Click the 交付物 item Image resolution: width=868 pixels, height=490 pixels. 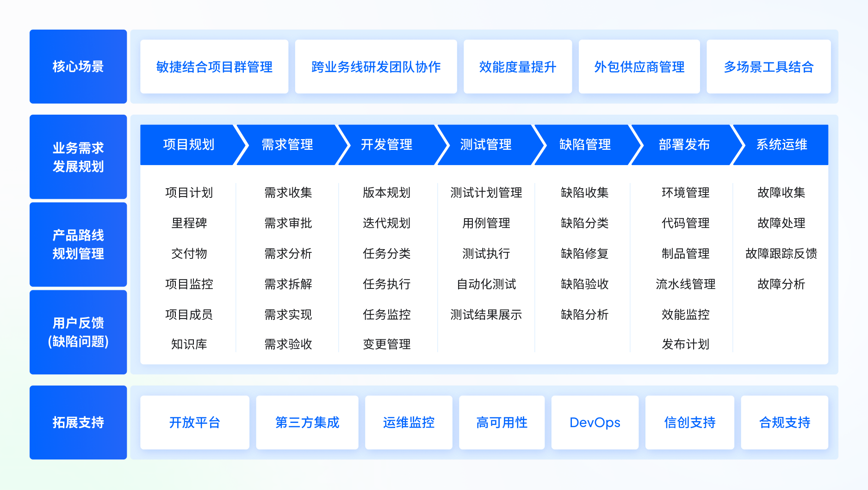point(189,253)
